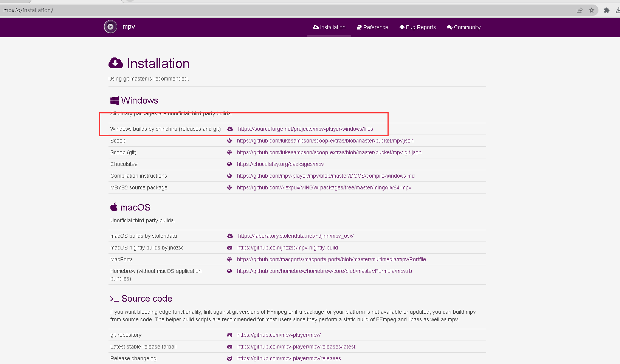Click the Source code section heading
The image size is (620, 364).
coord(147,299)
